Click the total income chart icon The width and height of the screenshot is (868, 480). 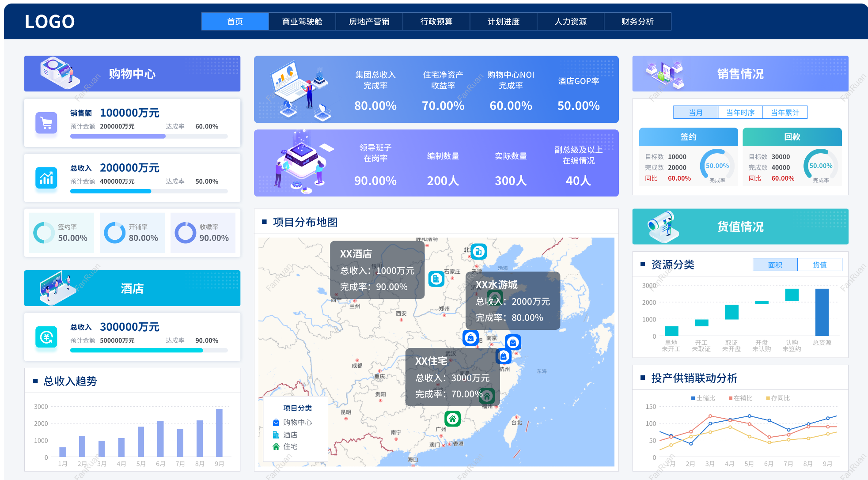46,178
